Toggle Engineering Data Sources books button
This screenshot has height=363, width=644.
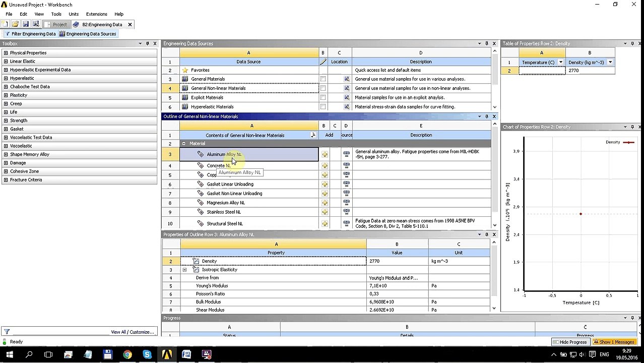(x=88, y=34)
